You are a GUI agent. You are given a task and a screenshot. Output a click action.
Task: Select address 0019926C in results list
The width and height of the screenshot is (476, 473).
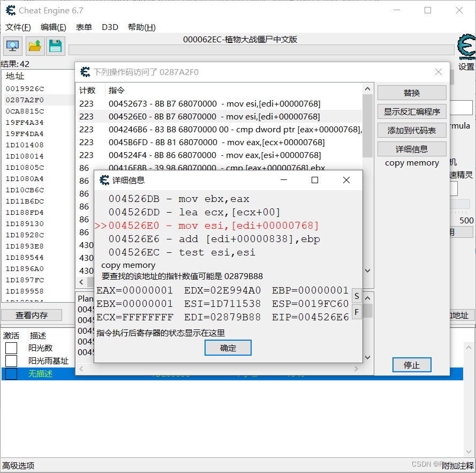(x=25, y=89)
